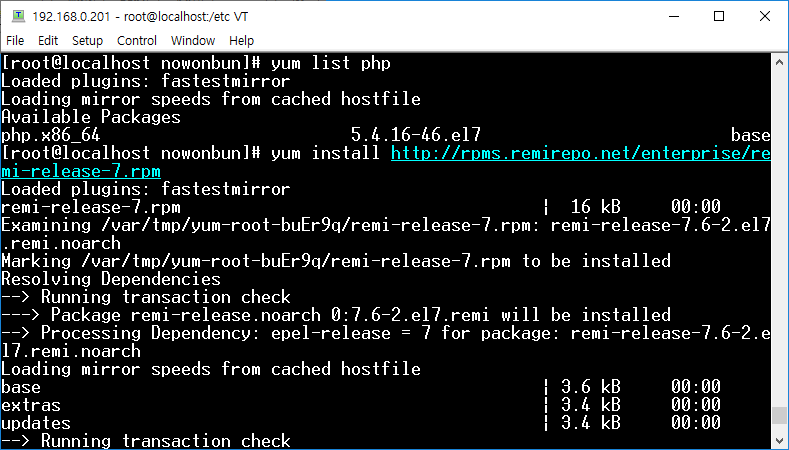Open the Control menu

pos(137,40)
